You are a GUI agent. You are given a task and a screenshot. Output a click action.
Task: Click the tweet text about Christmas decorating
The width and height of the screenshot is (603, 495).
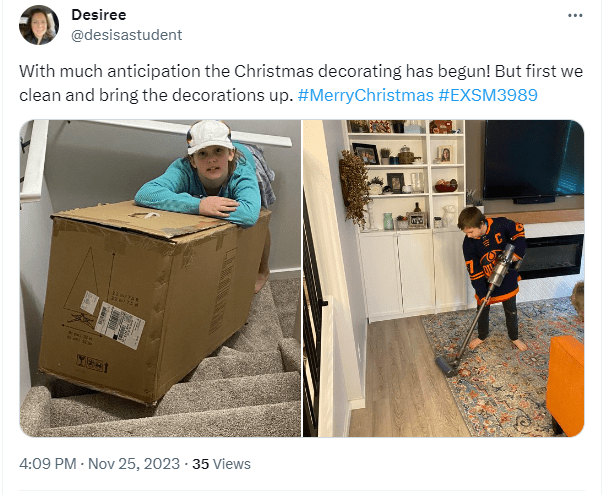point(250,74)
